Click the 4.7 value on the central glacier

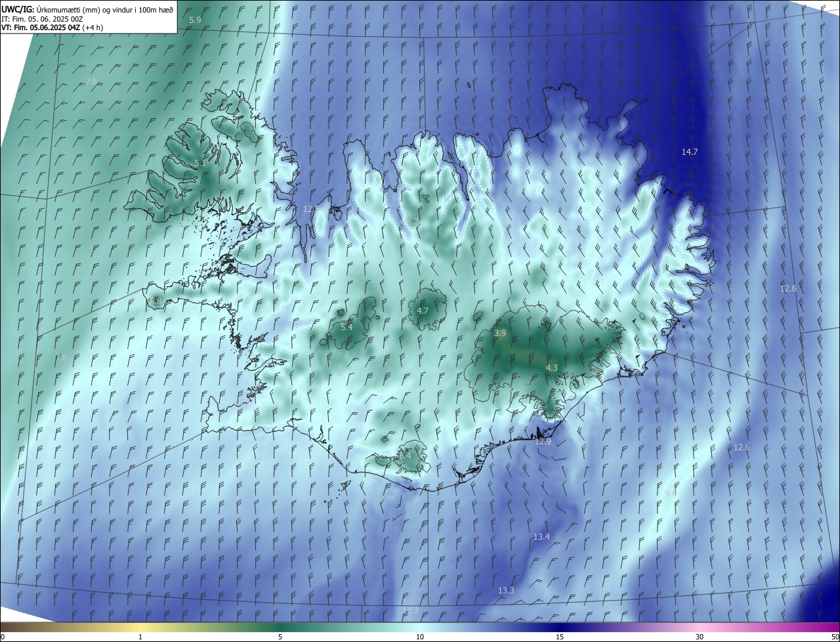[423, 310]
